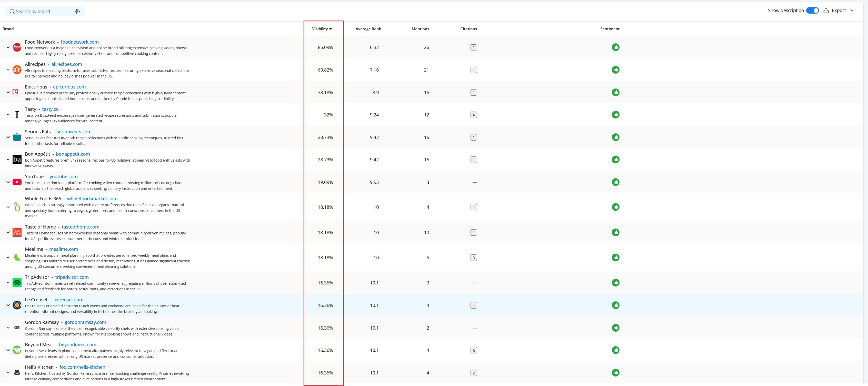Toggle the Show description switch
The height and width of the screenshot is (386, 868).
pyautogui.click(x=812, y=11)
